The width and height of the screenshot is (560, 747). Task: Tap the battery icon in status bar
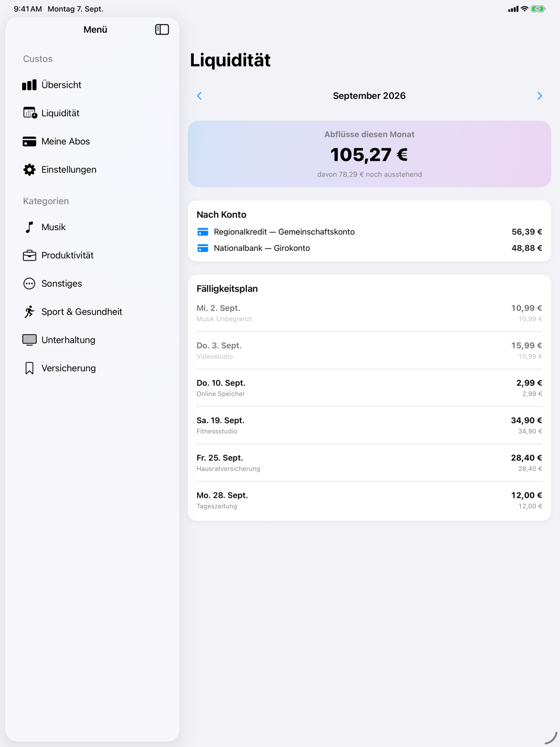pos(538,9)
